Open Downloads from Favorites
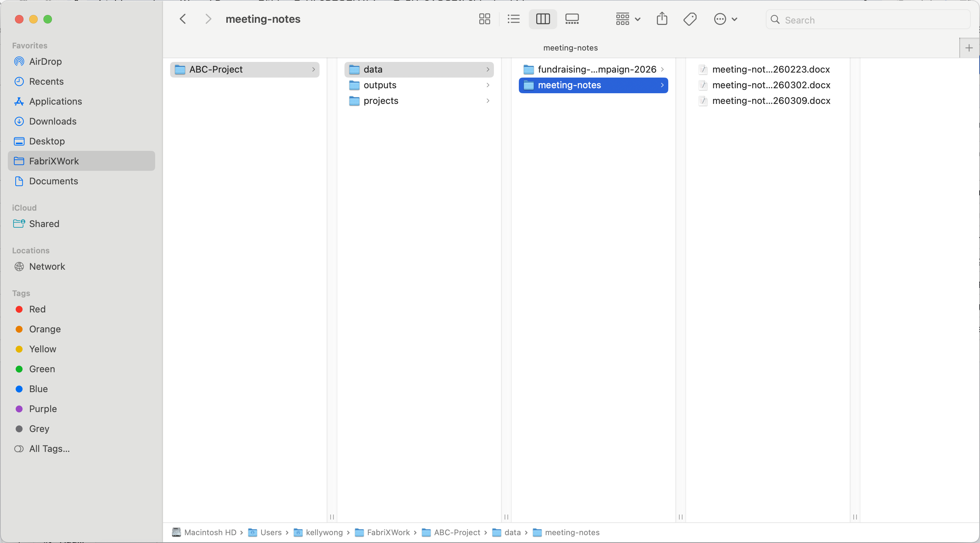Image resolution: width=980 pixels, height=543 pixels. (x=53, y=121)
